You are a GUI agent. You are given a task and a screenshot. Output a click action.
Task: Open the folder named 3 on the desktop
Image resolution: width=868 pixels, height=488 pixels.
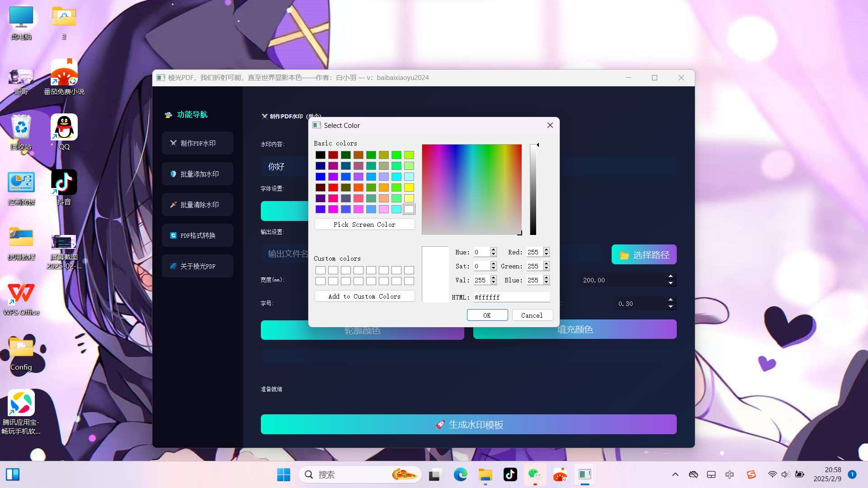(x=64, y=23)
